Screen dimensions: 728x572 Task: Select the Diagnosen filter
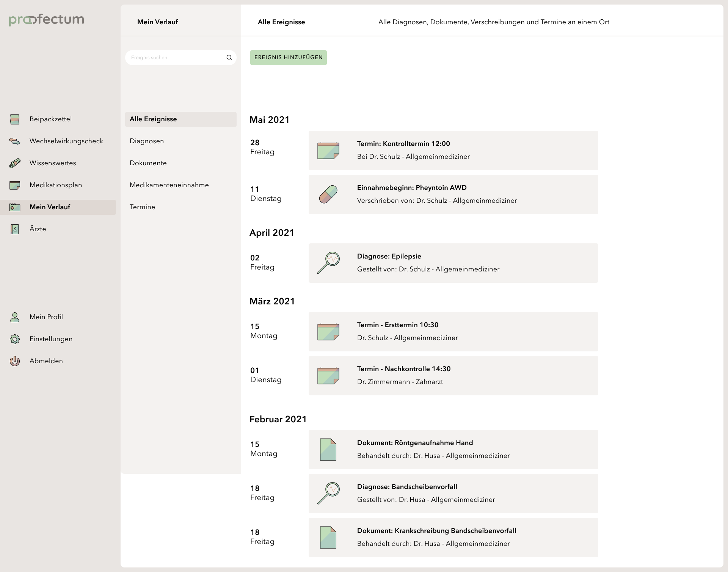click(147, 141)
